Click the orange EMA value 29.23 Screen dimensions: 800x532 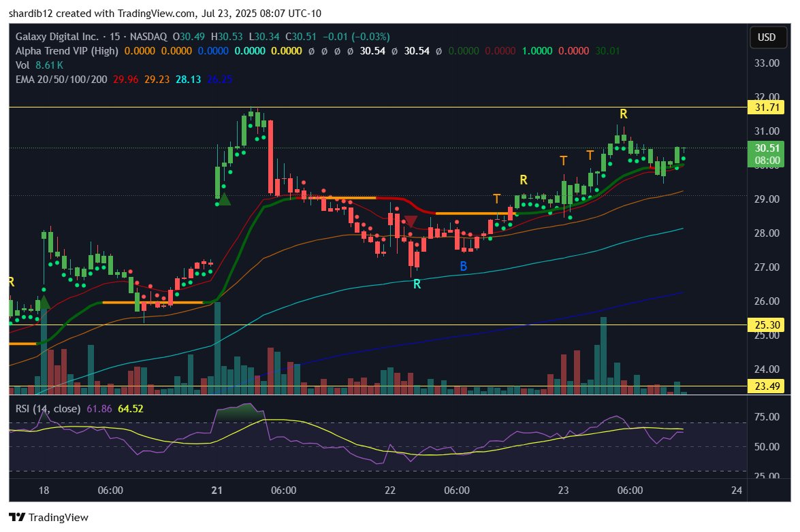(x=157, y=80)
